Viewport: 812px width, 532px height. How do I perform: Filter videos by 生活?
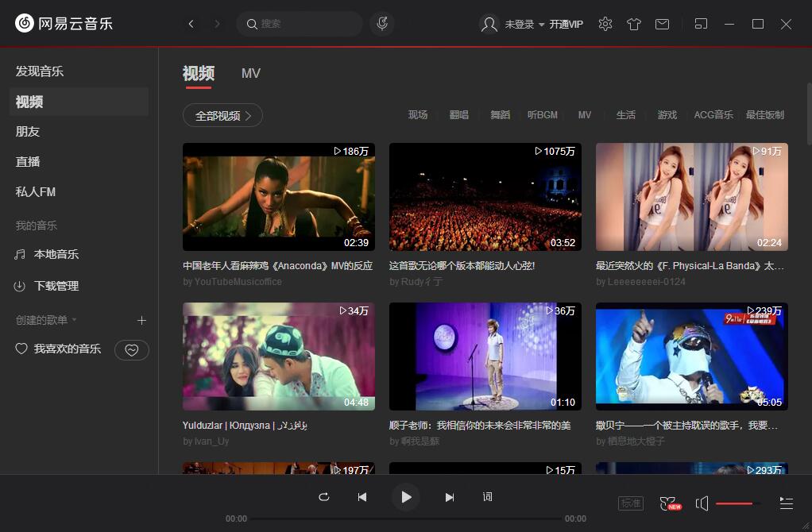point(625,115)
